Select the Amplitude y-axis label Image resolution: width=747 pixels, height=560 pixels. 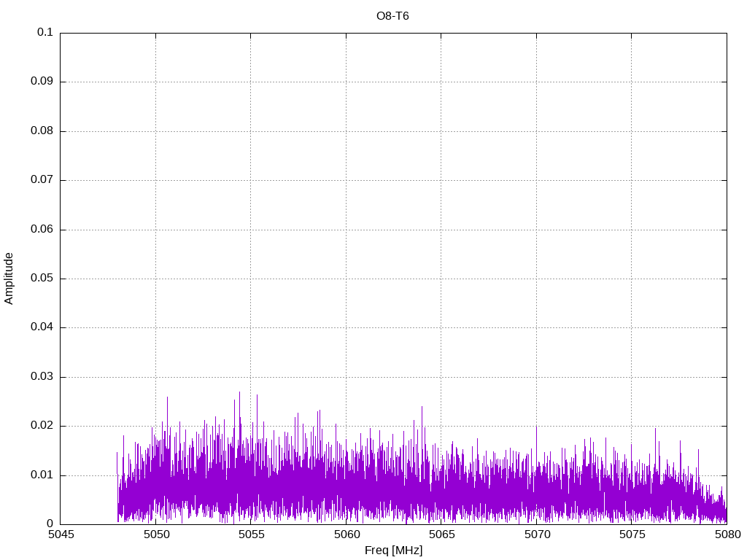[x=9, y=278]
